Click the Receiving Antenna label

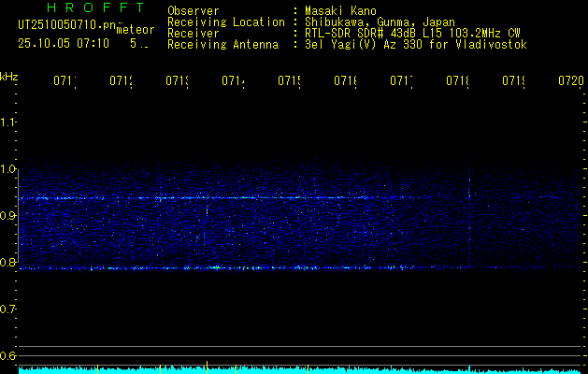tap(222, 45)
